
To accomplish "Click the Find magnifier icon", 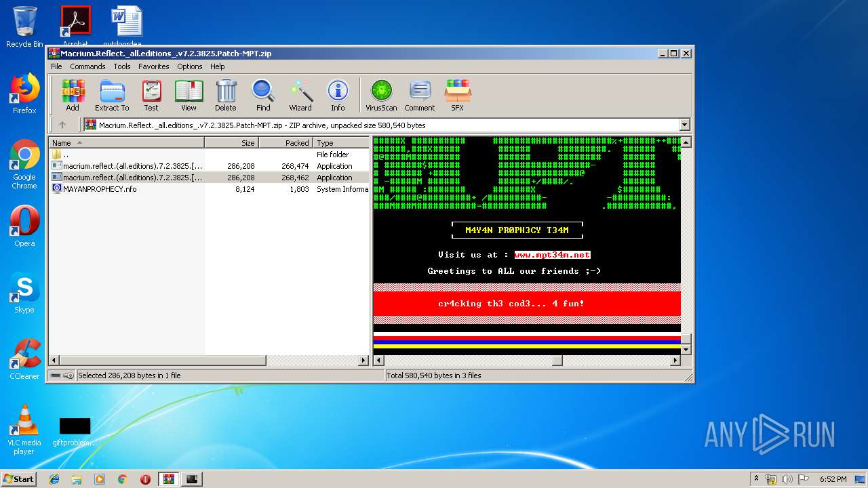I will pyautogui.click(x=263, y=95).
